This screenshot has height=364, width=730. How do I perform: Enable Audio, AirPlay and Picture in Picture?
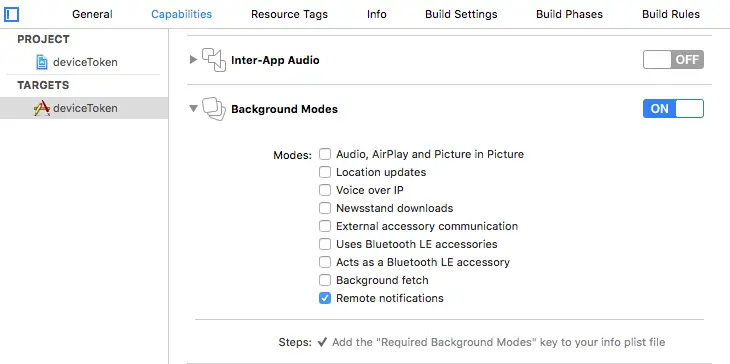click(325, 154)
